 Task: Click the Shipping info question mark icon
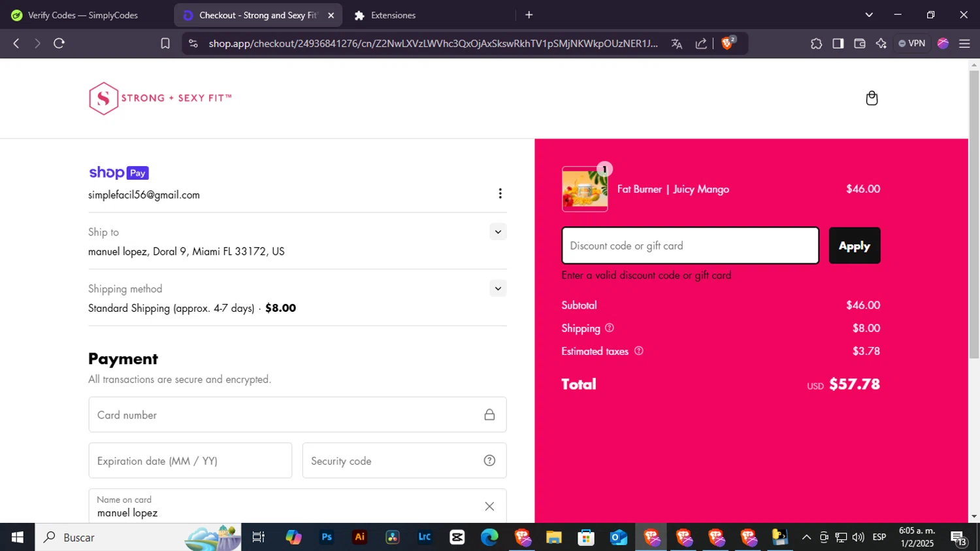[x=609, y=328]
